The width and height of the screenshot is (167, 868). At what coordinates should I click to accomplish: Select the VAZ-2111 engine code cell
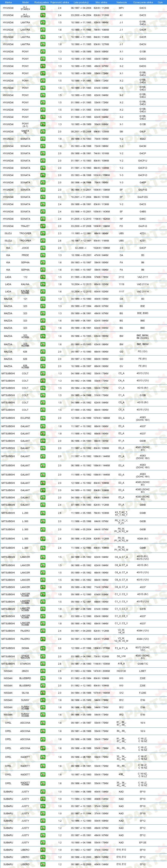143,277
